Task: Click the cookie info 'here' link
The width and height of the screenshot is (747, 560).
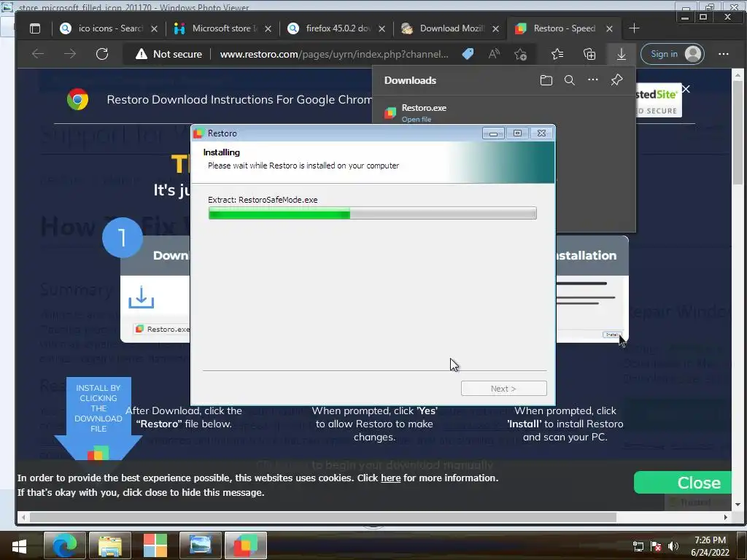Action: coord(391,478)
